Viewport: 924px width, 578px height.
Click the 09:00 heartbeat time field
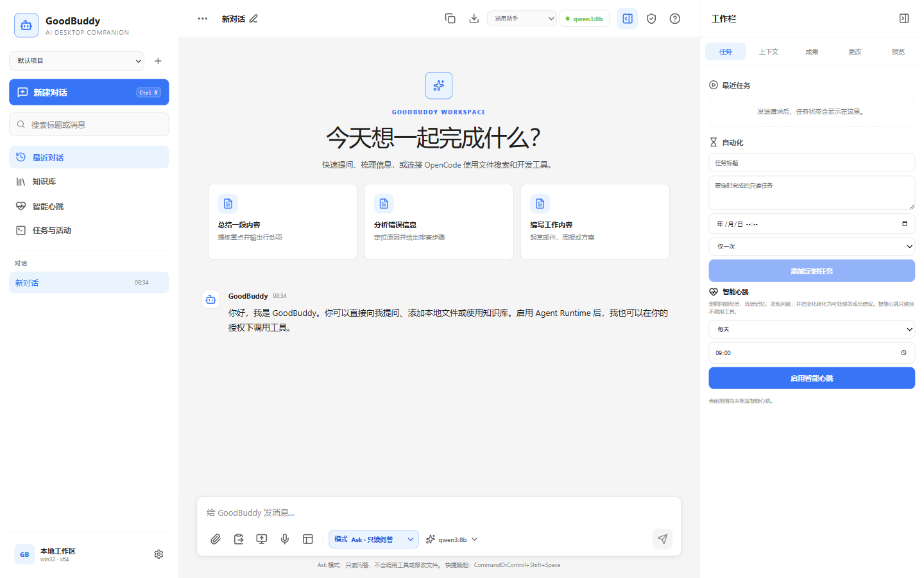[x=812, y=353]
